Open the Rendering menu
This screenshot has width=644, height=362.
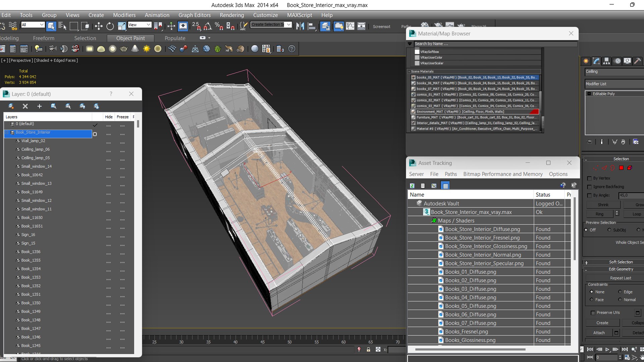pyautogui.click(x=232, y=15)
